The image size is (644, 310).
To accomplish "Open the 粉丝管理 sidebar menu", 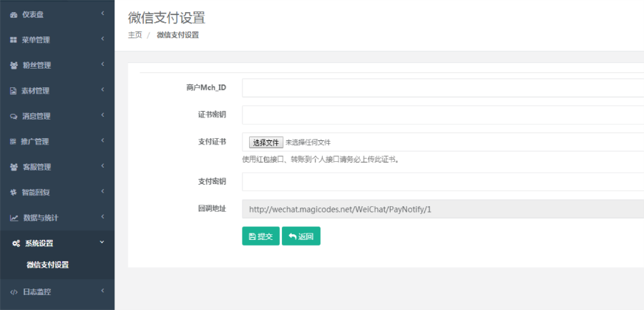I will [x=57, y=66].
